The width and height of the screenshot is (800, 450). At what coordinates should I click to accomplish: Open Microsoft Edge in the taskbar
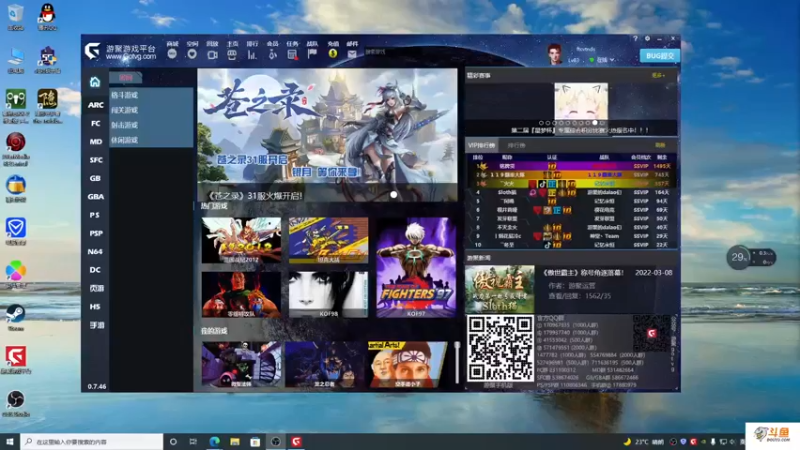214,441
